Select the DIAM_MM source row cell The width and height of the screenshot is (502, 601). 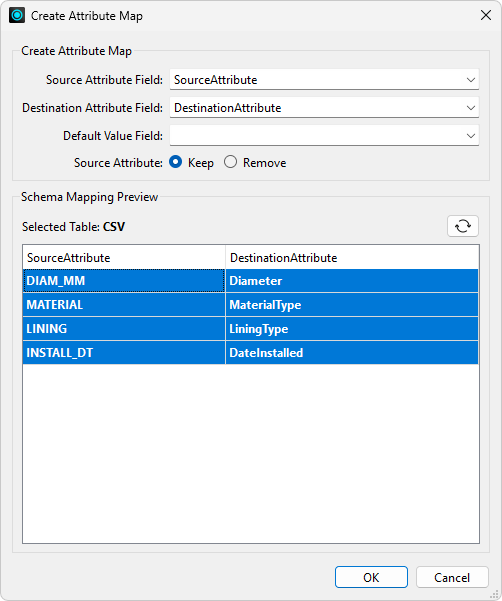tap(124, 281)
